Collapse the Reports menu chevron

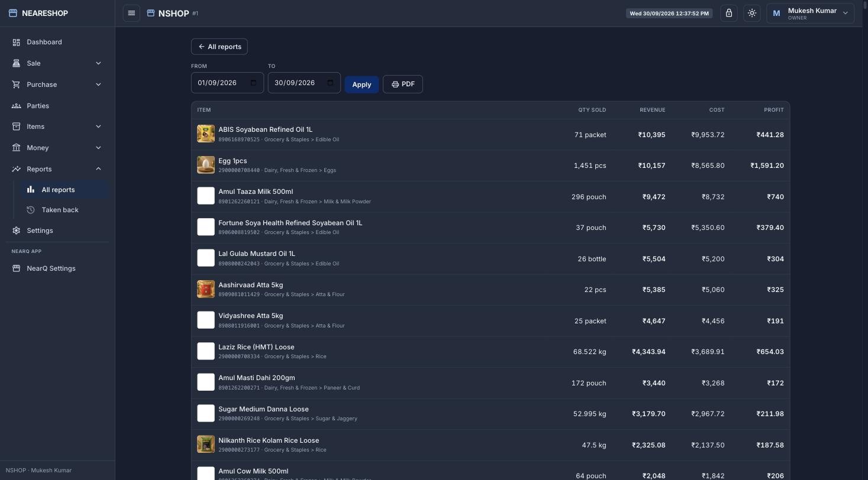tap(98, 169)
